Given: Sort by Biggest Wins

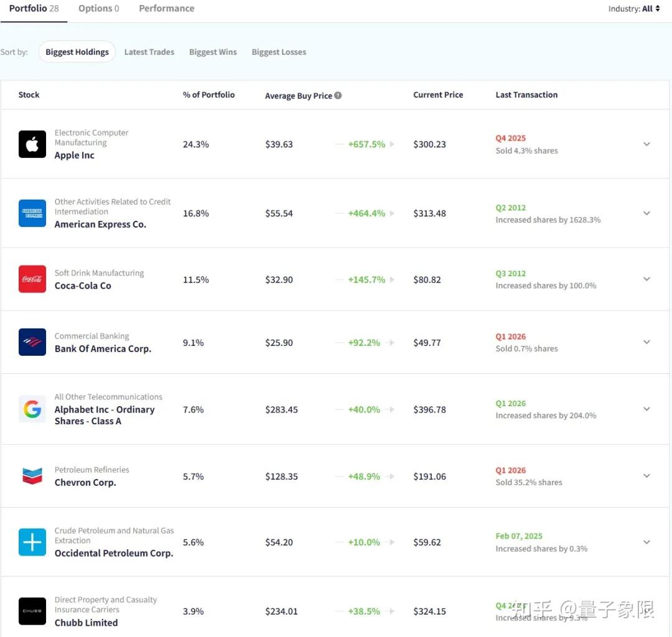Looking at the screenshot, I should click(x=213, y=52).
